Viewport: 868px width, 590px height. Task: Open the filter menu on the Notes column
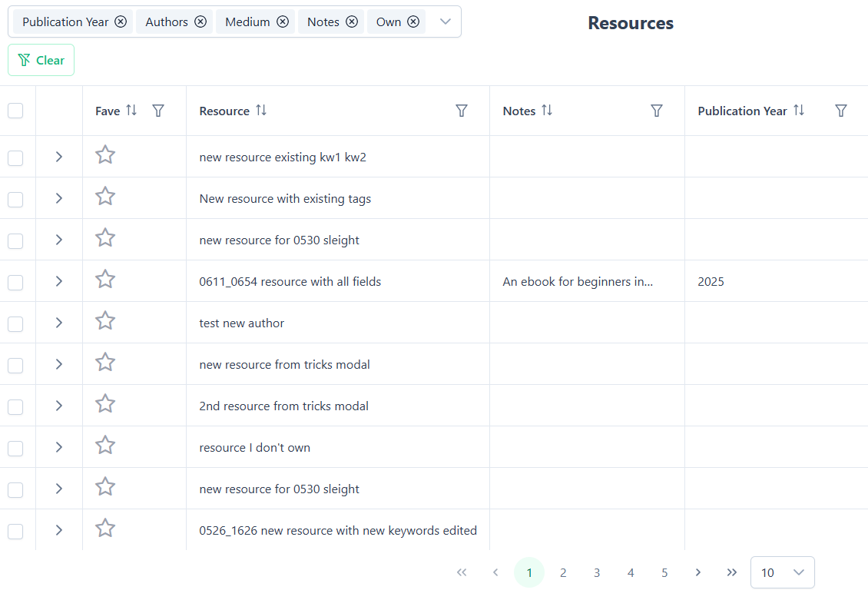657,111
